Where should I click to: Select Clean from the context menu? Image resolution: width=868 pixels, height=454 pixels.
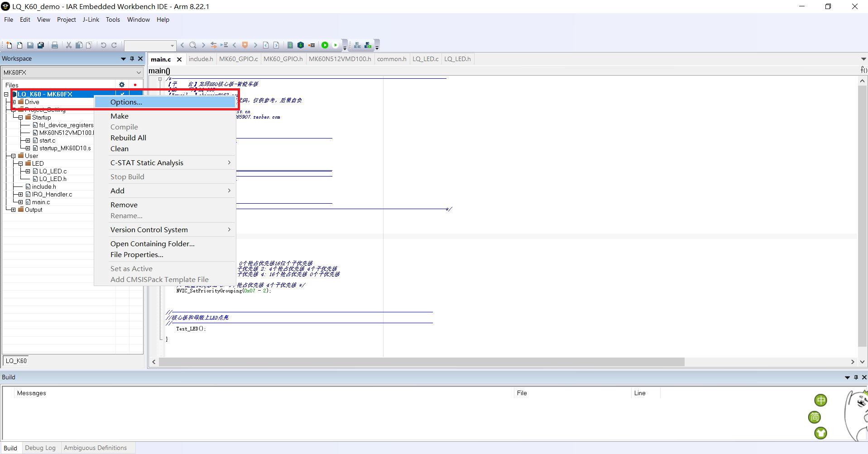tap(165, 148)
